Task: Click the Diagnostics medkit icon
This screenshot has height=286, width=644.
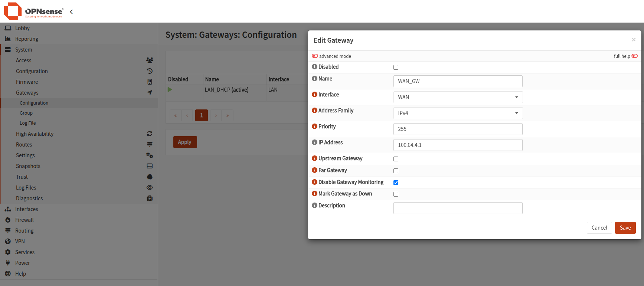Action: point(150,198)
